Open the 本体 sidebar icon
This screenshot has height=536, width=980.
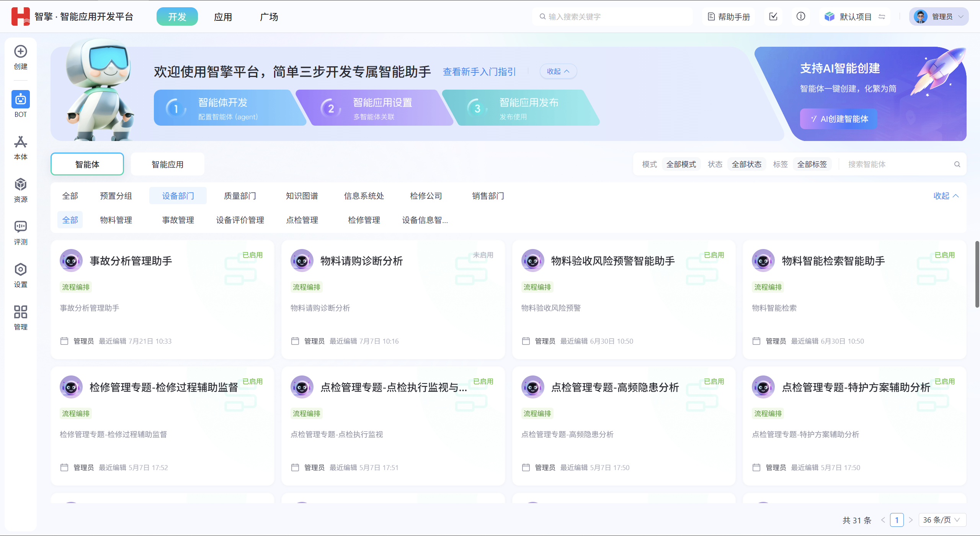point(21,142)
